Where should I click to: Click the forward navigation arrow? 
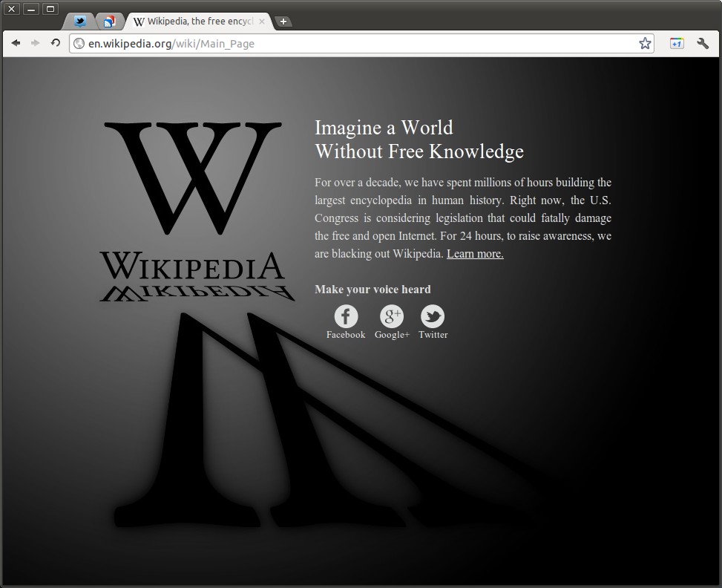coord(35,43)
